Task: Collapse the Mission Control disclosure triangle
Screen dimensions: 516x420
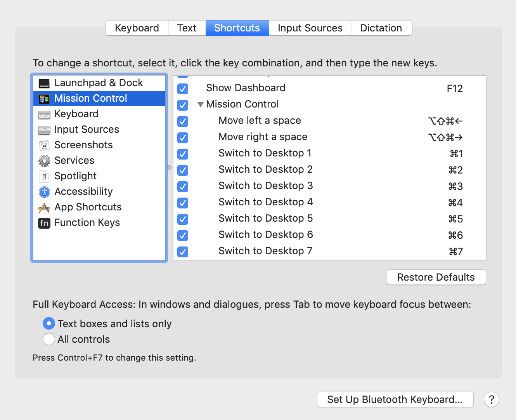Action: (200, 104)
